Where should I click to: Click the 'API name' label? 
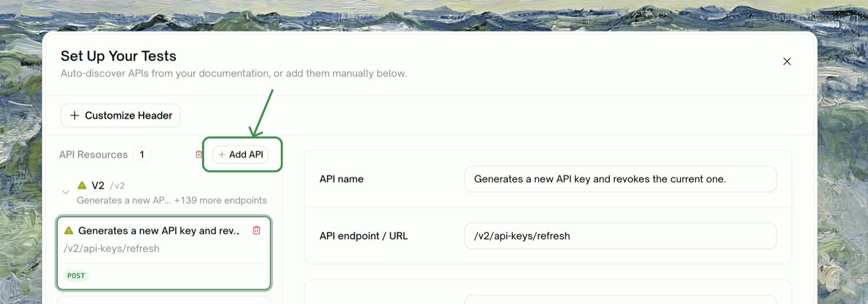coord(341,179)
